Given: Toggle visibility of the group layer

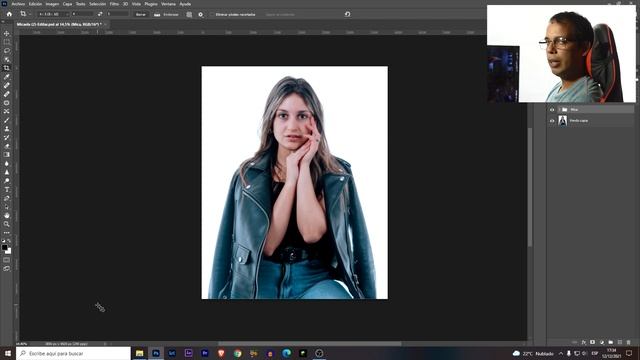Looking at the screenshot, I should (552, 110).
